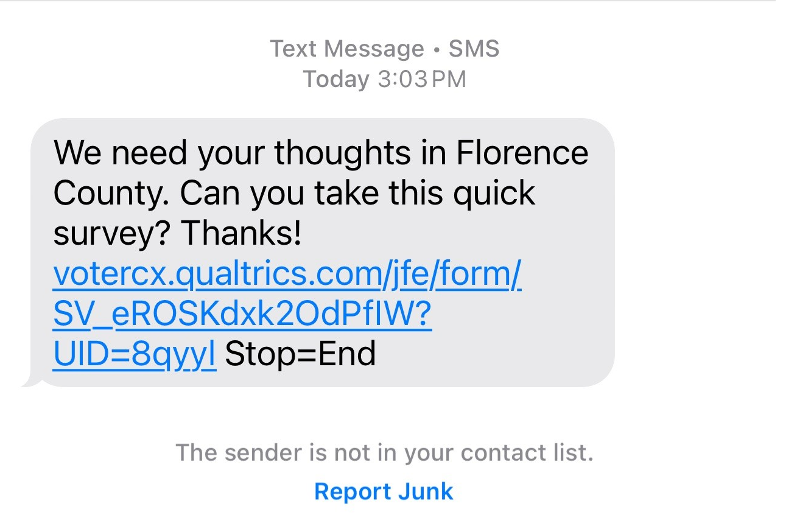
Task: Click the word Florence in the message
Action: click(x=522, y=153)
